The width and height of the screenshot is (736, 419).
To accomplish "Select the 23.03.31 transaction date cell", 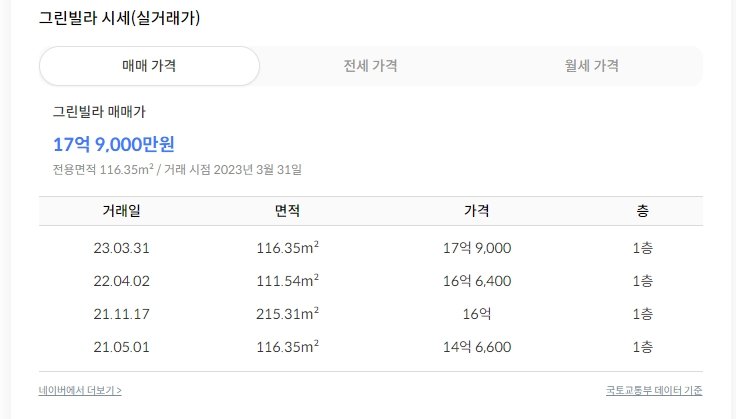I will [120, 247].
